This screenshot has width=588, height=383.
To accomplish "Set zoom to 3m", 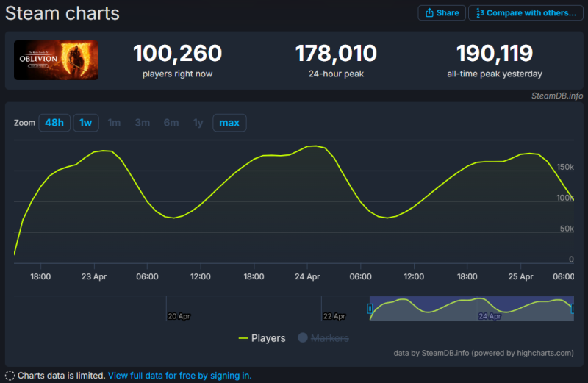I will (142, 123).
